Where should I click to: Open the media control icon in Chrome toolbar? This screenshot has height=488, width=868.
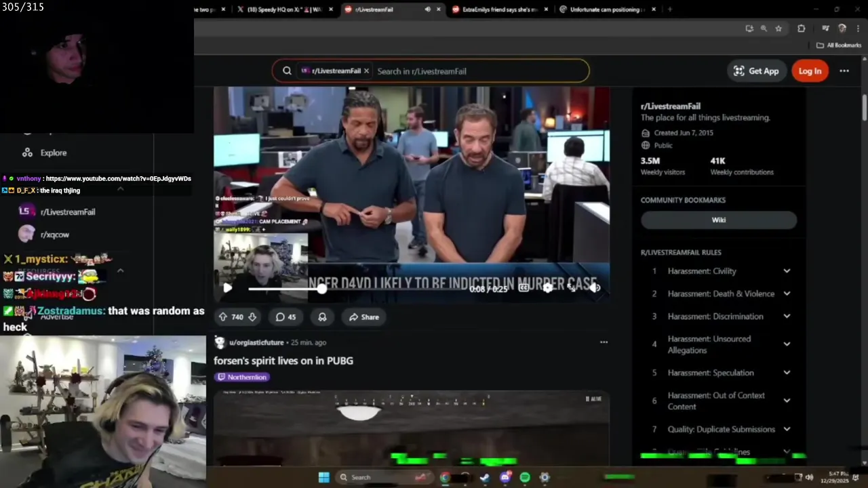tap(825, 28)
